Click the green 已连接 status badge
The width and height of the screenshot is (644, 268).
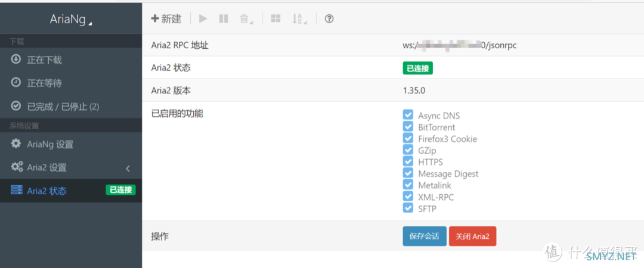[x=417, y=68]
